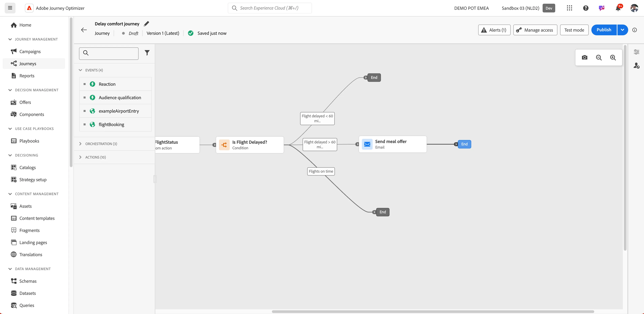Select the "Flights on time" path label
644x314 pixels.
(321, 171)
